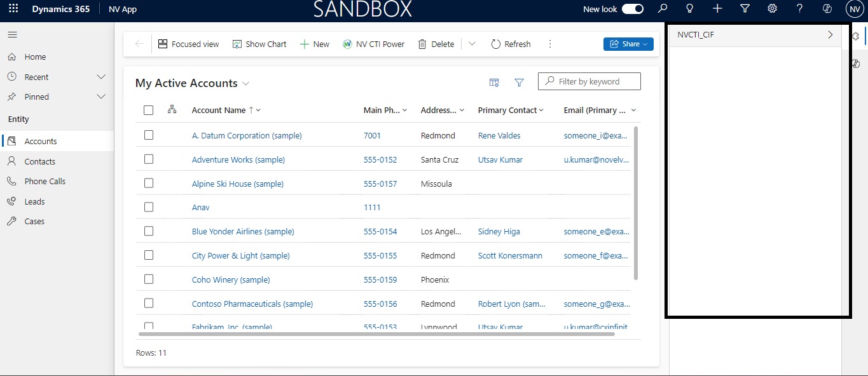Open Phone Calls from the navigation
The image size is (868, 376).
click(x=45, y=181)
